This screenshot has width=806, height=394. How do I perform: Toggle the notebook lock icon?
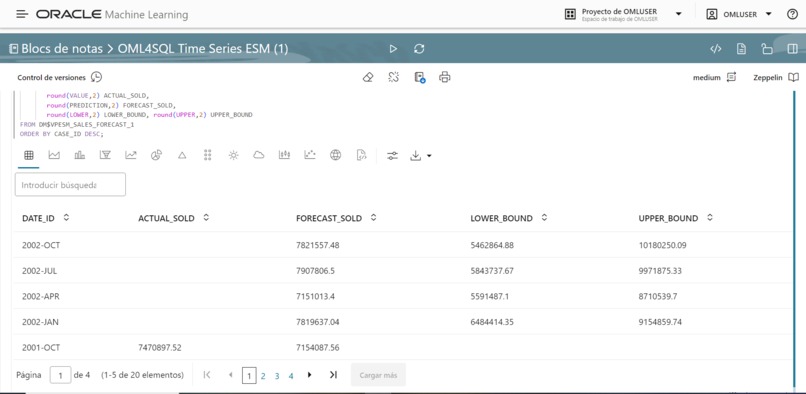tap(767, 49)
